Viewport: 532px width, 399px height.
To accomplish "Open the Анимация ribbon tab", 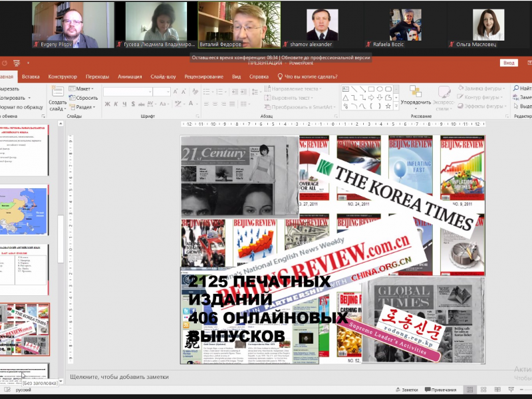I will coord(129,76).
